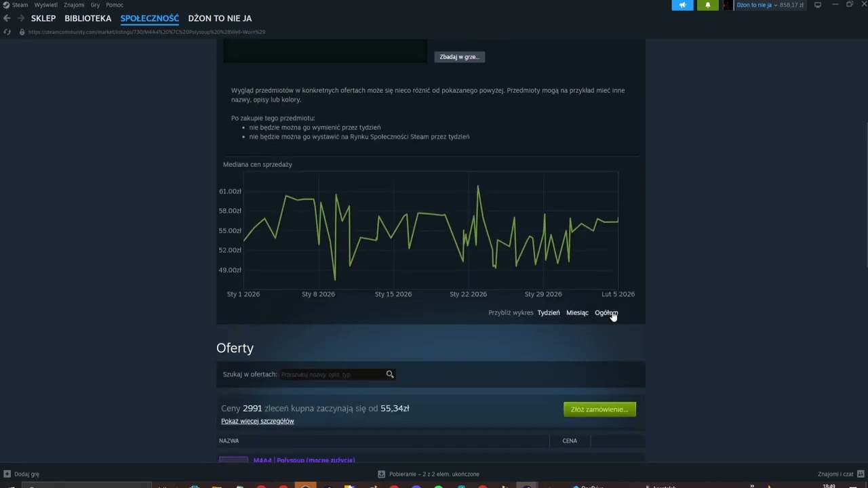Screen dimensions: 868x488
Task: Open the DŻON TO NIE JA profile tab
Action: [x=220, y=18]
